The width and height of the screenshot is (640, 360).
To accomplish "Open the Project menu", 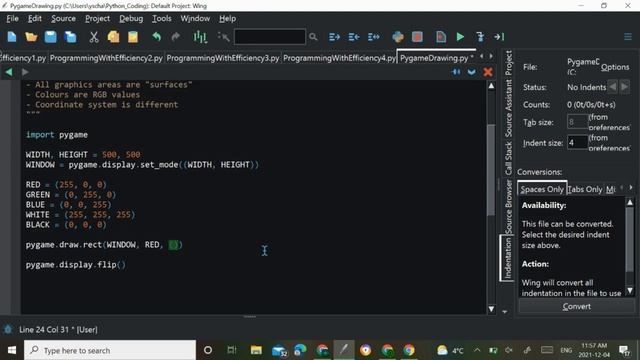I will point(97,19).
